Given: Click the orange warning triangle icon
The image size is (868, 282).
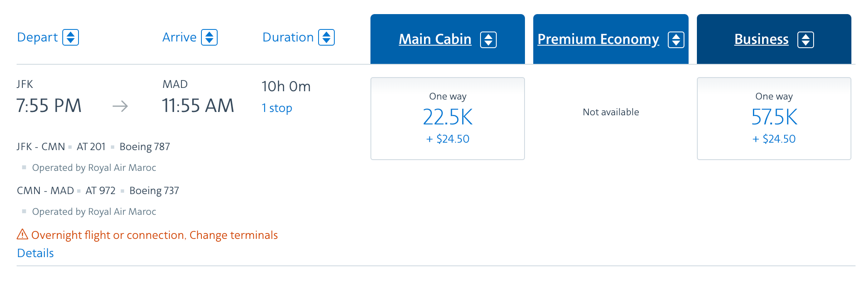Looking at the screenshot, I should click(22, 235).
